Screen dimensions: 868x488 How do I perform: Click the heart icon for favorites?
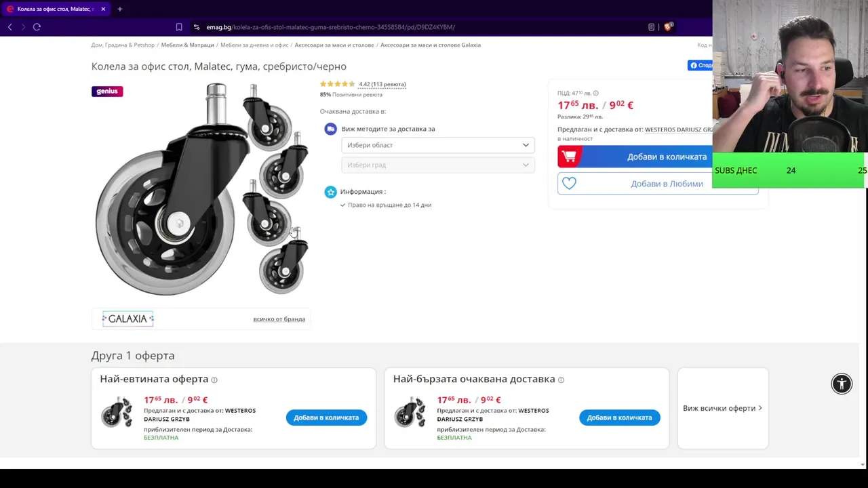tap(569, 184)
